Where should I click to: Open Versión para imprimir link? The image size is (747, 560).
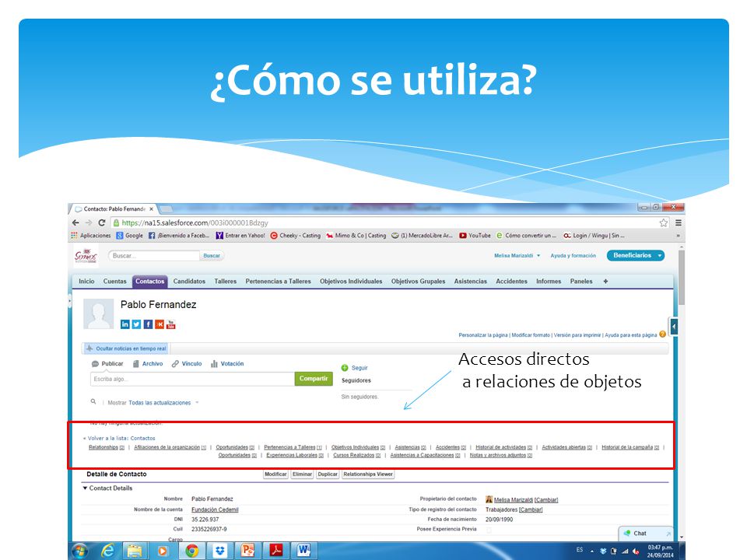[577, 335]
